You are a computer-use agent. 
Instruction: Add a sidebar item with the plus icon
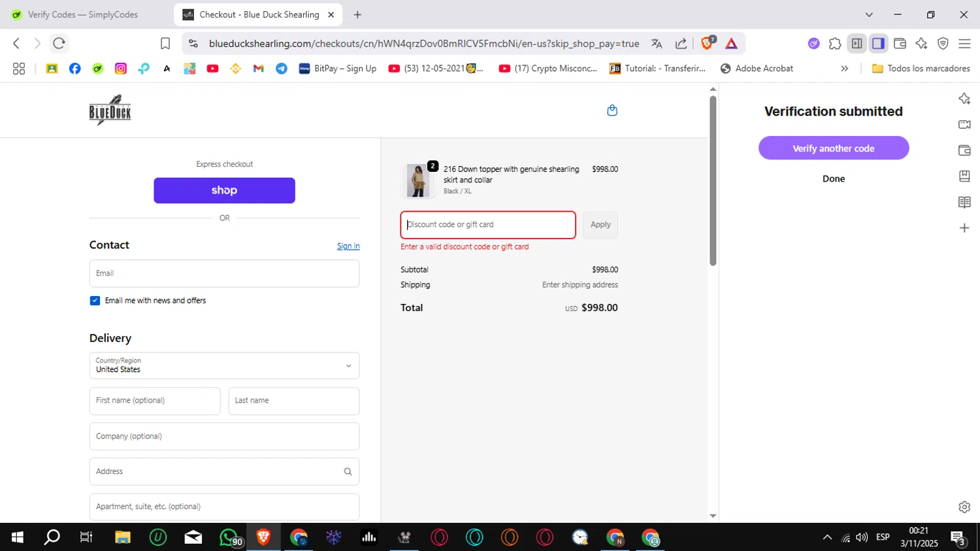point(964,228)
